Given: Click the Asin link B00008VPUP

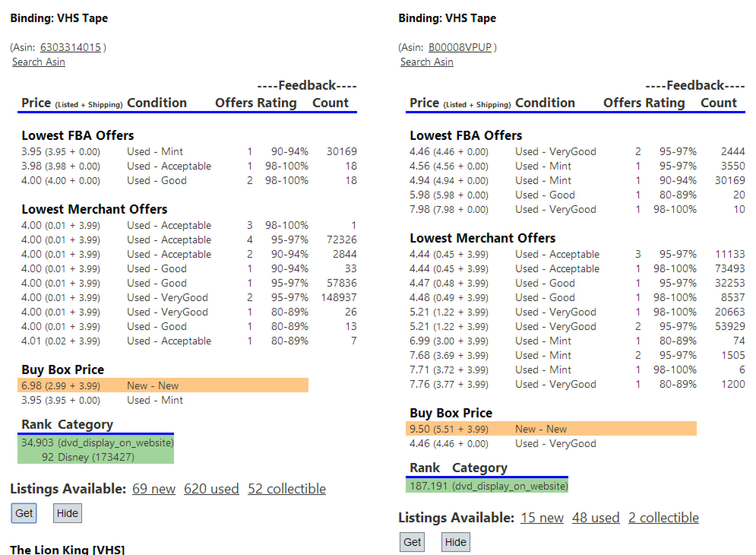Looking at the screenshot, I should [x=460, y=48].
